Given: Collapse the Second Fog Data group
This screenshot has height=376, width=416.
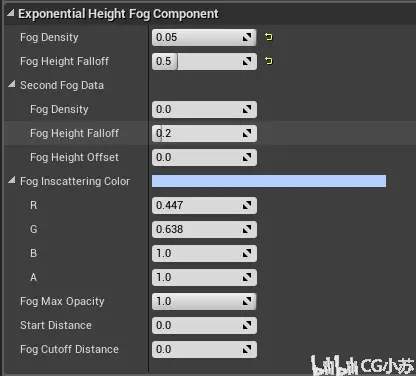Looking at the screenshot, I should click(12, 84).
